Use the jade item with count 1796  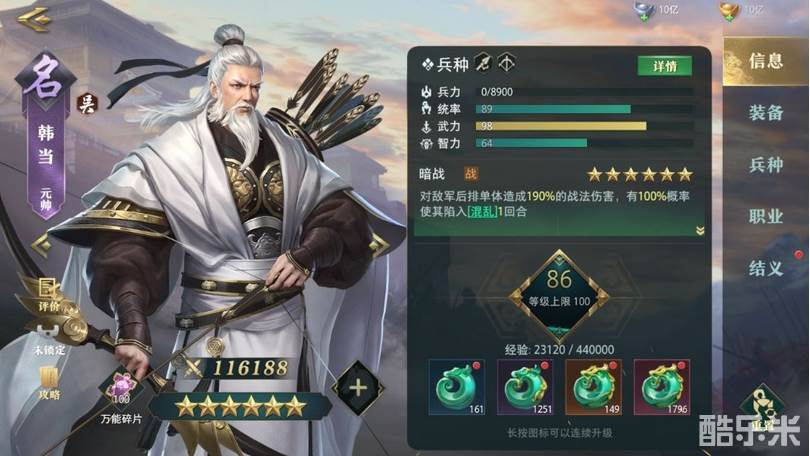(x=662, y=387)
